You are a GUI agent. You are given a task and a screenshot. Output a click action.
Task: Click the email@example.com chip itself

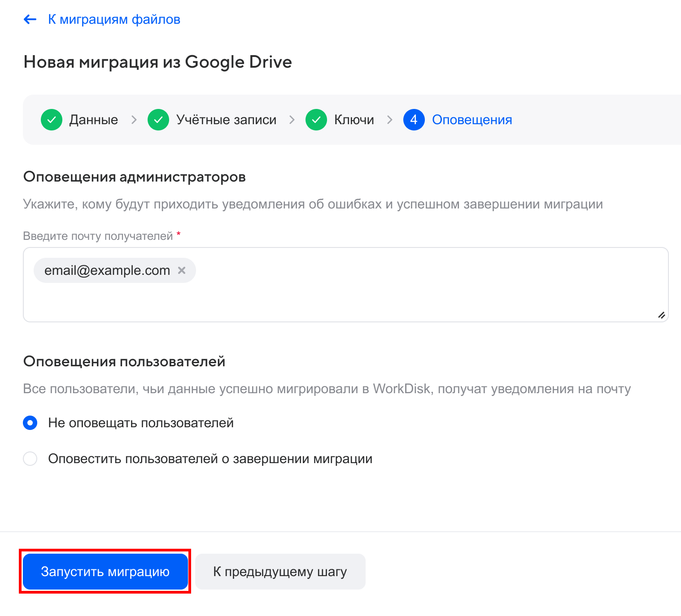tap(107, 270)
